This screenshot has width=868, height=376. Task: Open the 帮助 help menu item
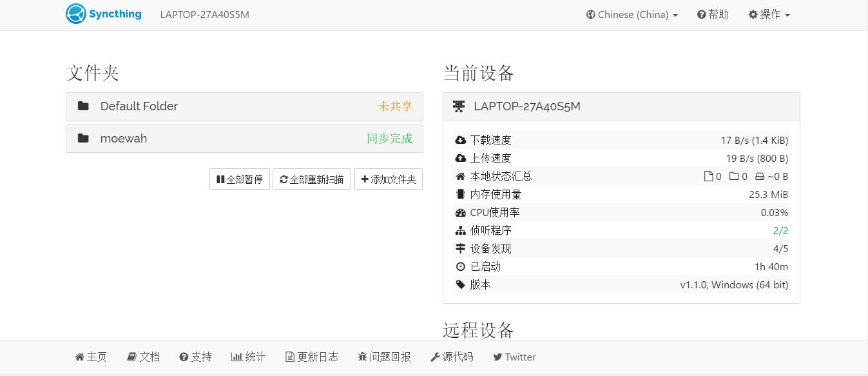[x=713, y=15]
